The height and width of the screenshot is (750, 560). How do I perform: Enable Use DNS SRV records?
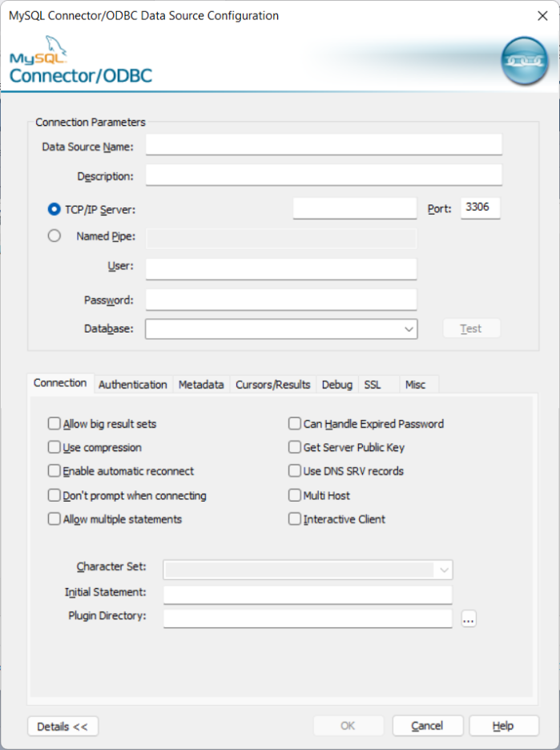pos(294,471)
